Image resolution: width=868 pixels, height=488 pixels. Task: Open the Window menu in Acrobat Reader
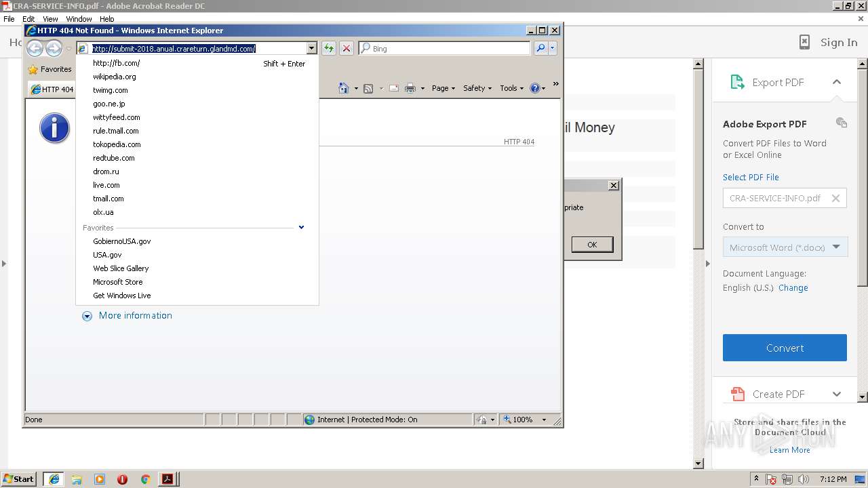(x=79, y=19)
